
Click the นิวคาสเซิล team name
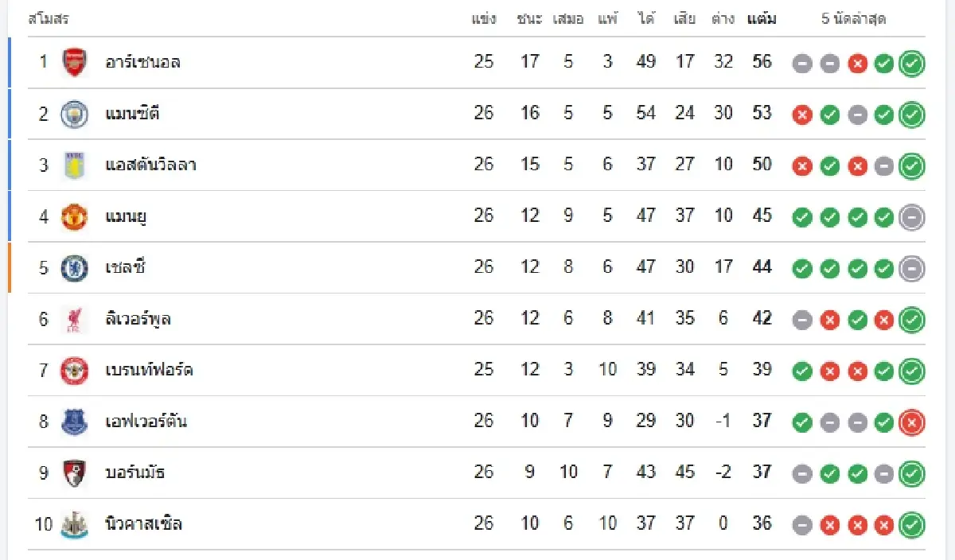pos(143,524)
